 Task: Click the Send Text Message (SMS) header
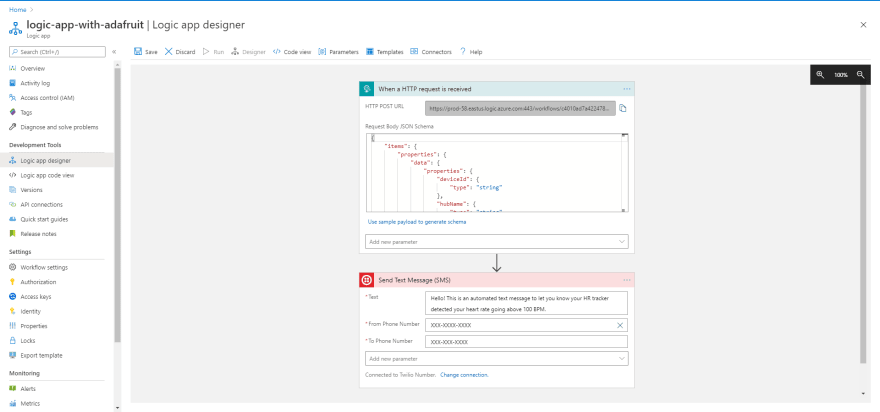tap(497, 280)
